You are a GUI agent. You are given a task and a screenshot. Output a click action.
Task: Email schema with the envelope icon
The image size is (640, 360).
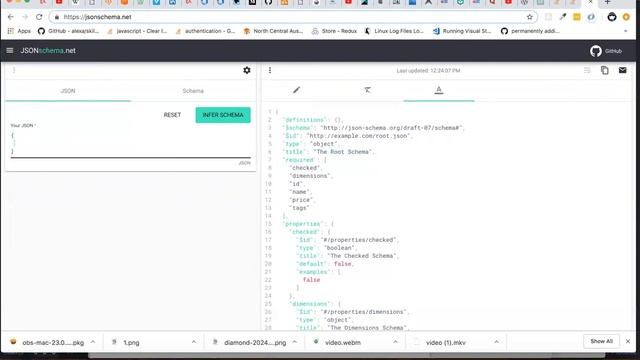coord(622,70)
